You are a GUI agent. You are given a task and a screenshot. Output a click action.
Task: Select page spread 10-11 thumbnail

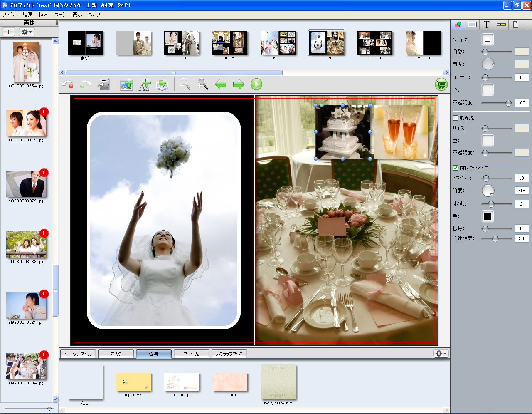pyautogui.click(x=374, y=43)
